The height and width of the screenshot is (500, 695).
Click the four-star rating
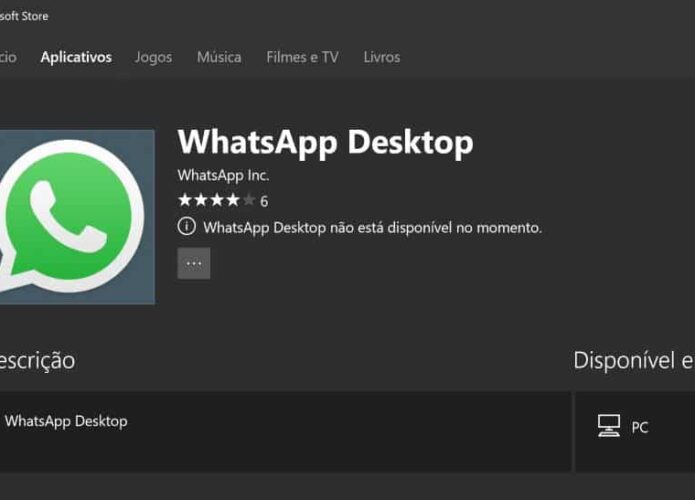[x=216, y=200]
